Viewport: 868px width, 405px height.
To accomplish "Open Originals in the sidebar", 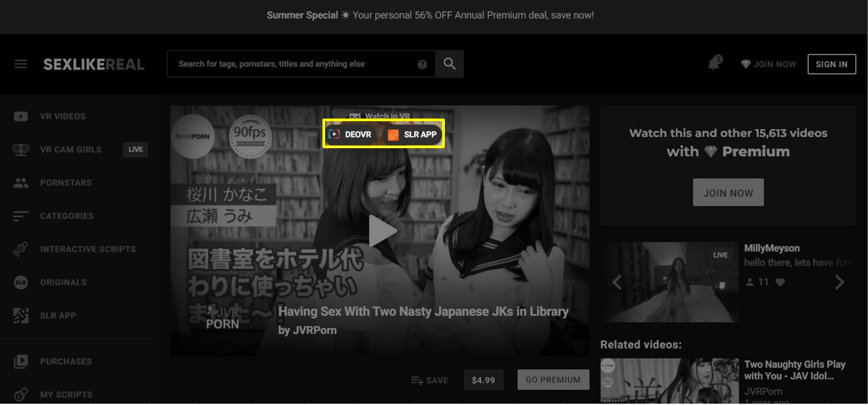I will pos(63,283).
